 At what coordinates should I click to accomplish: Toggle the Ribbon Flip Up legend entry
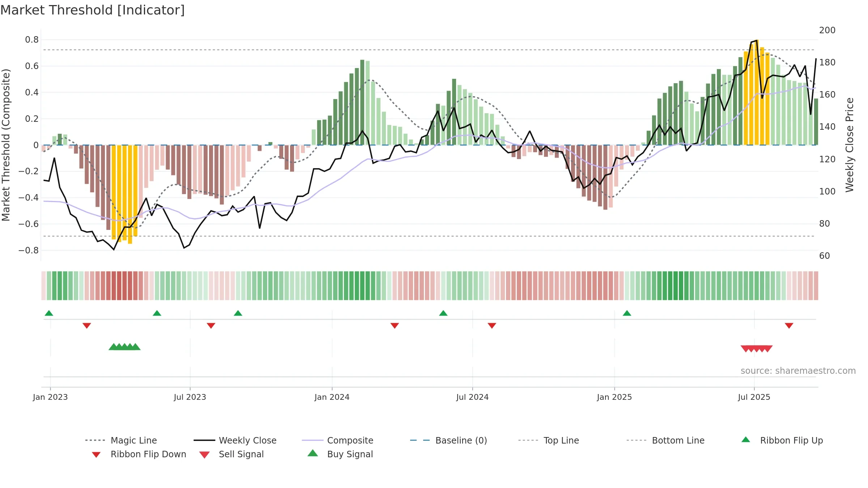(782, 440)
